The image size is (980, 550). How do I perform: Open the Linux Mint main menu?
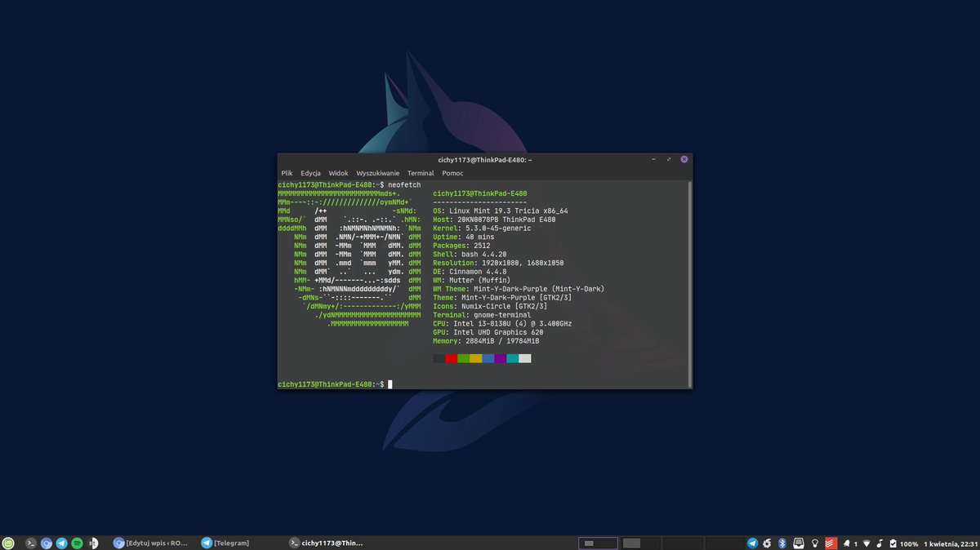click(9, 542)
